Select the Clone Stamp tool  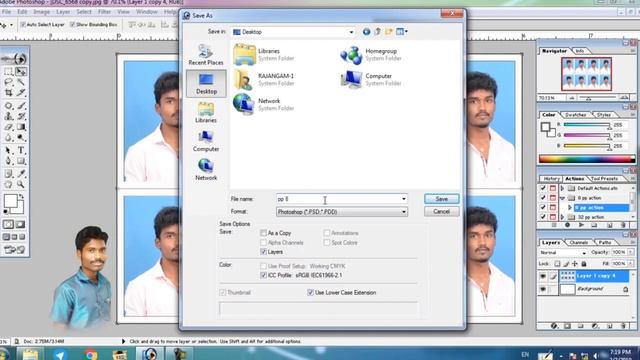tap(8, 117)
